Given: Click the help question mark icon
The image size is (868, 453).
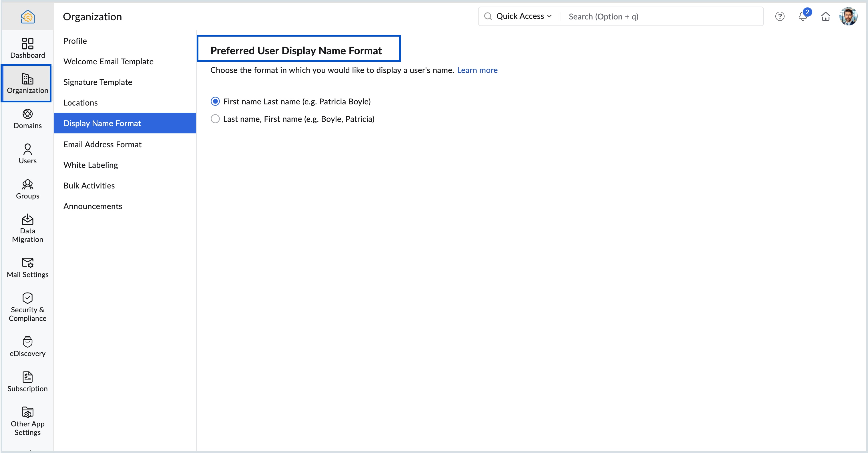Looking at the screenshot, I should pyautogui.click(x=780, y=17).
